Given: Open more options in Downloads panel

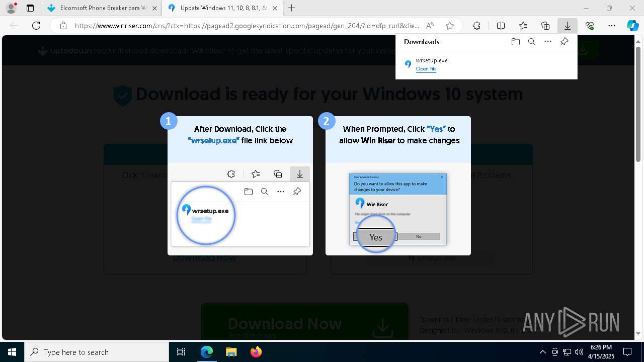Looking at the screenshot, I should pyautogui.click(x=548, y=42).
